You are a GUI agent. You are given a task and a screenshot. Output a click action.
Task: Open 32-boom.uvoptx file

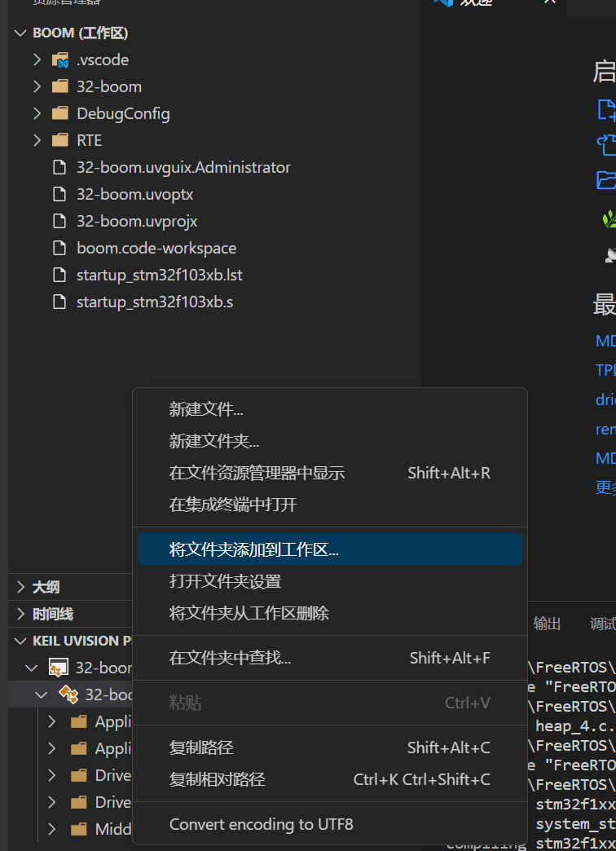134,194
